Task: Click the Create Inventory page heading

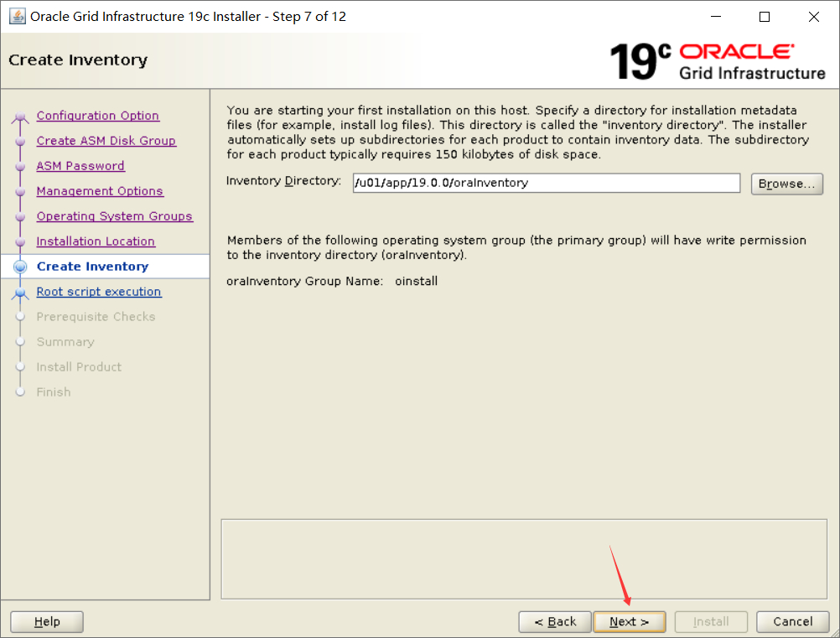Action: pyautogui.click(x=78, y=60)
